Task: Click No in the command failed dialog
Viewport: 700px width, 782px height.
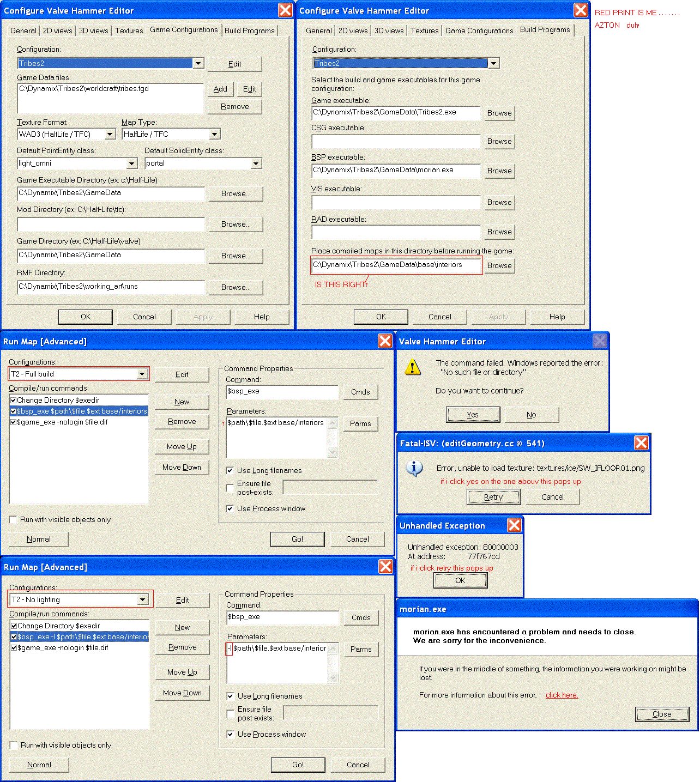Action: coord(532,415)
